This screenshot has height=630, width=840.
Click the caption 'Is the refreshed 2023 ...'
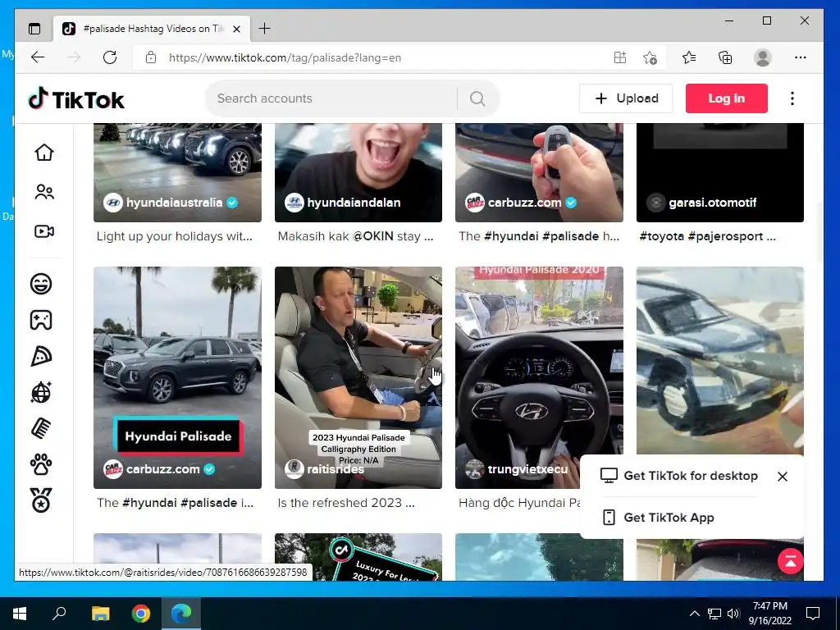coord(346,503)
